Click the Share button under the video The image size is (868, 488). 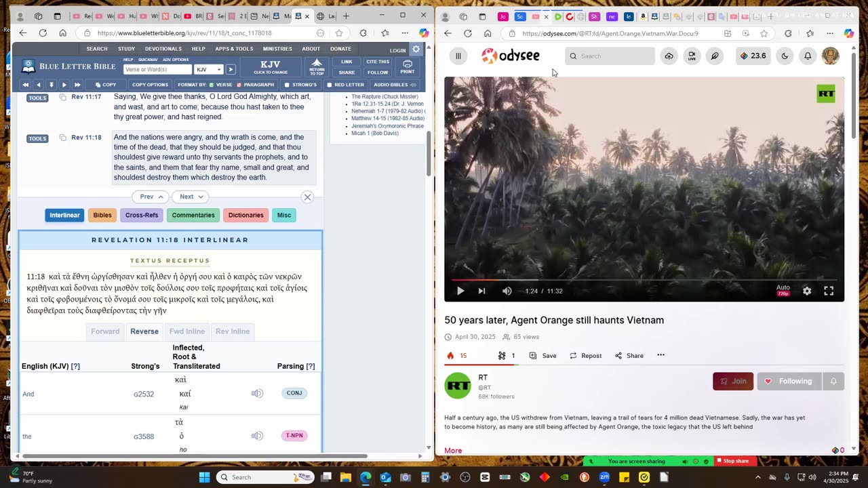pyautogui.click(x=629, y=355)
